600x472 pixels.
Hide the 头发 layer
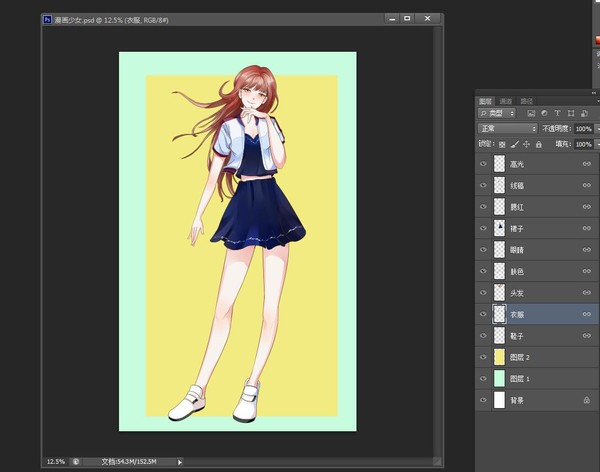click(483, 292)
